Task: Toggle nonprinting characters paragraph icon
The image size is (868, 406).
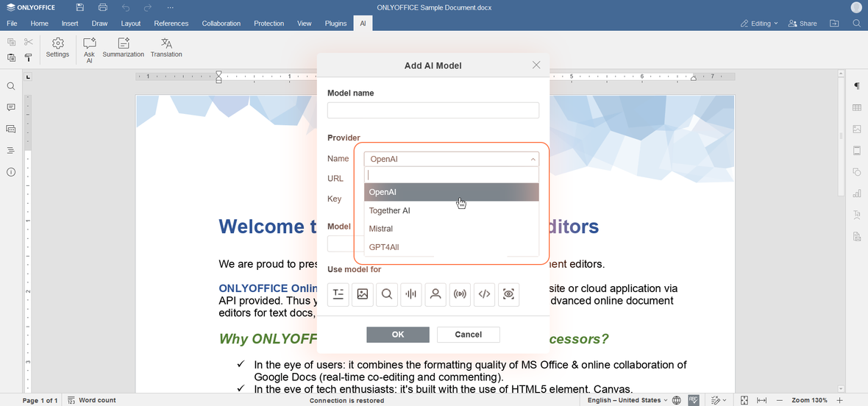Action: coord(857,86)
